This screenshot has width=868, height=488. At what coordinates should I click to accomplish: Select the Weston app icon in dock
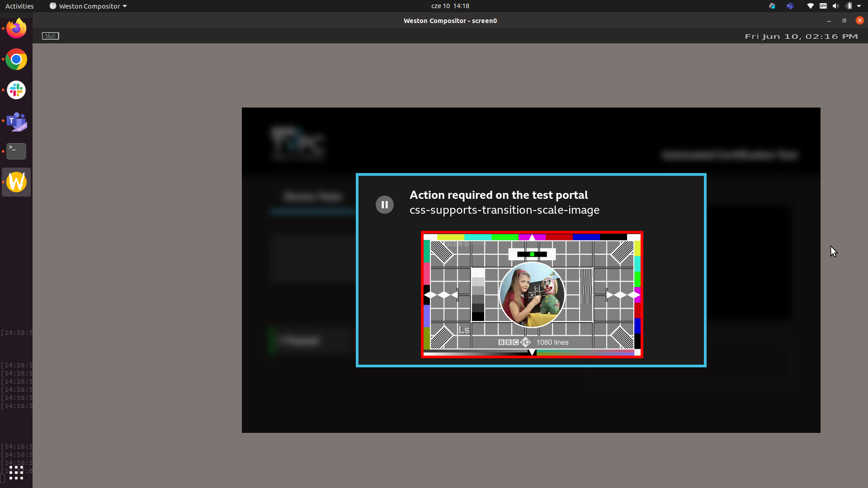point(16,182)
